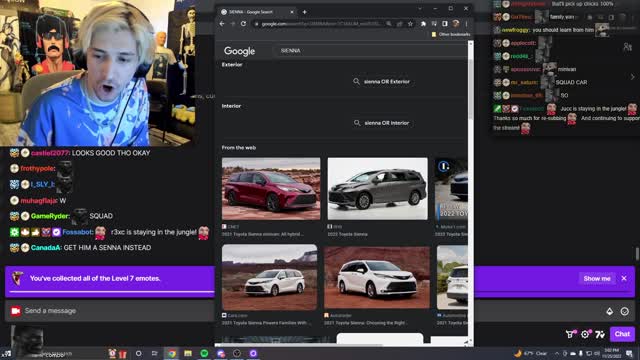Click Show me on emotes banner
Screen dimensions: 640x360
tap(597, 278)
